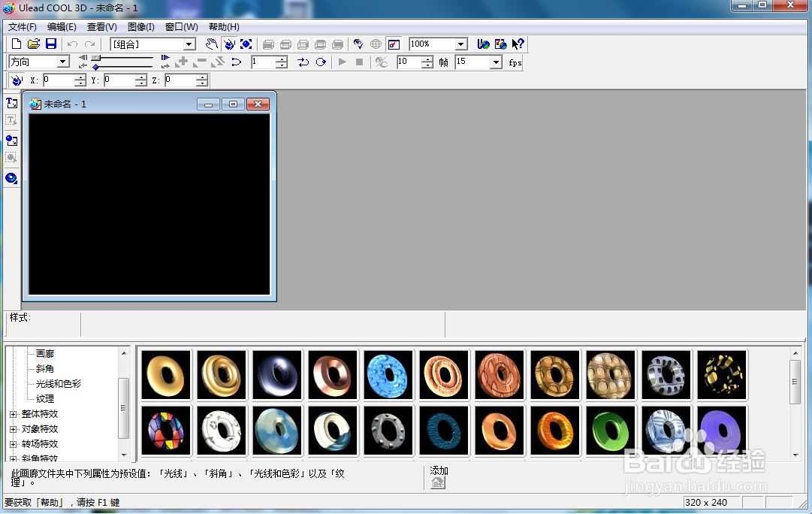Pick the stained-glass colorful torus thumbnail
This screenshot has width=812, height=514.
pos(166,430)
